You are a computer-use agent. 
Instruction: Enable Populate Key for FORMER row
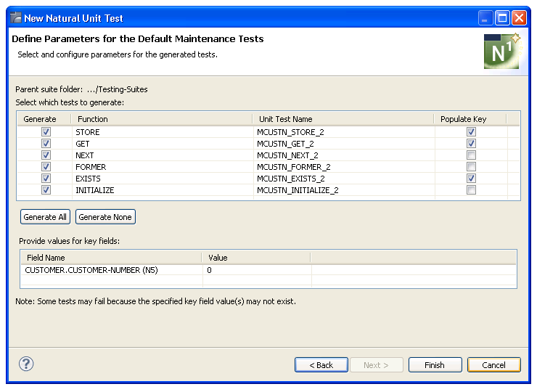tap(471, 166)
